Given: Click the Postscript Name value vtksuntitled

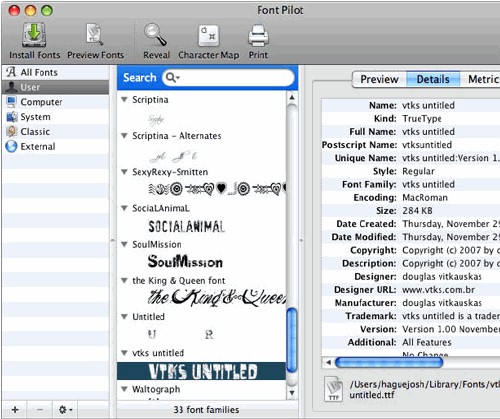Looking at the screenshot, I should 427,145.
